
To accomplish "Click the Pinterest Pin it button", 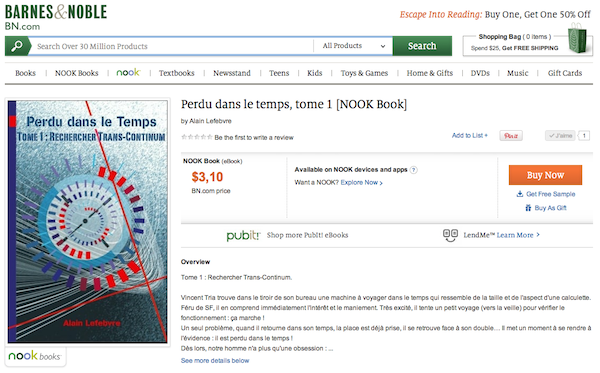I will (x=511, y=135).
